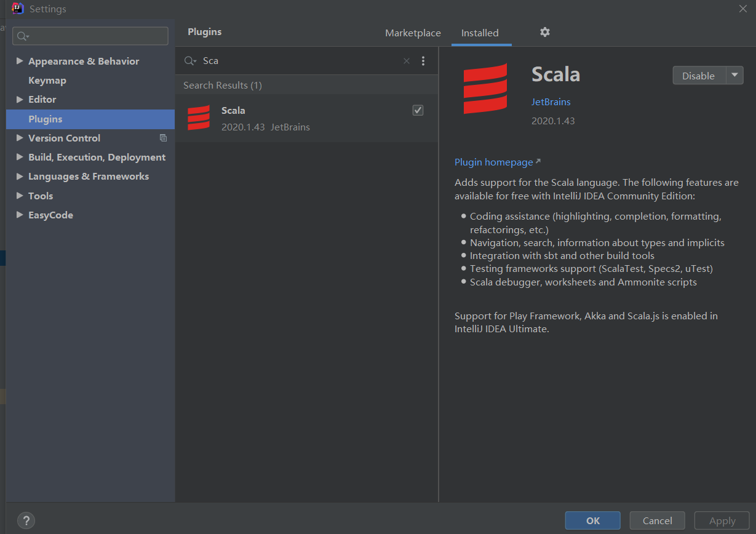
Task: Expand the EasyCode settings section
Action: click(20, 215)
